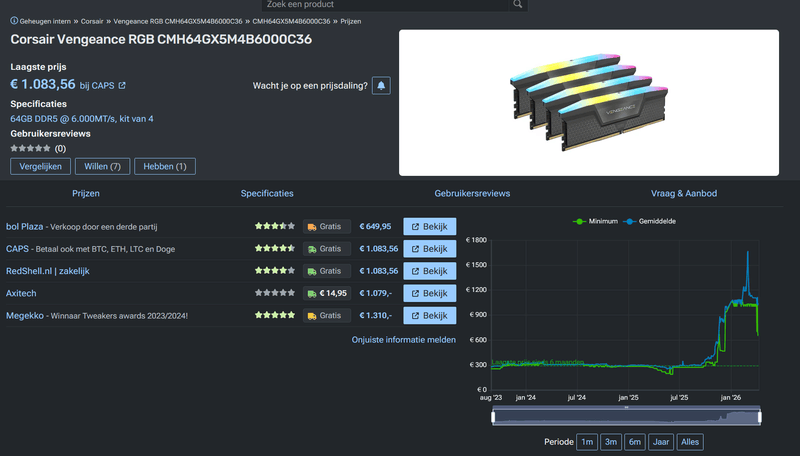
Task: Click the price history chart area
Action: tap(624, 315)
